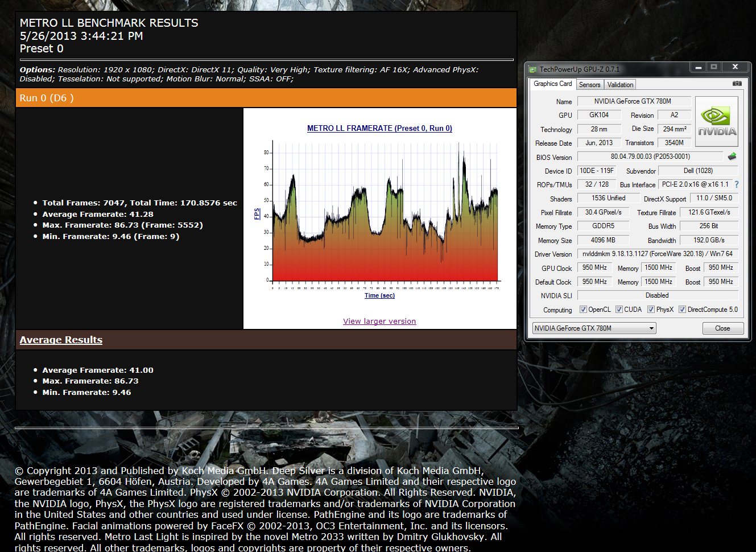
Task: Toggle the OpenCL checkbox
Action: pyautogui.click(x=583, y=310)
